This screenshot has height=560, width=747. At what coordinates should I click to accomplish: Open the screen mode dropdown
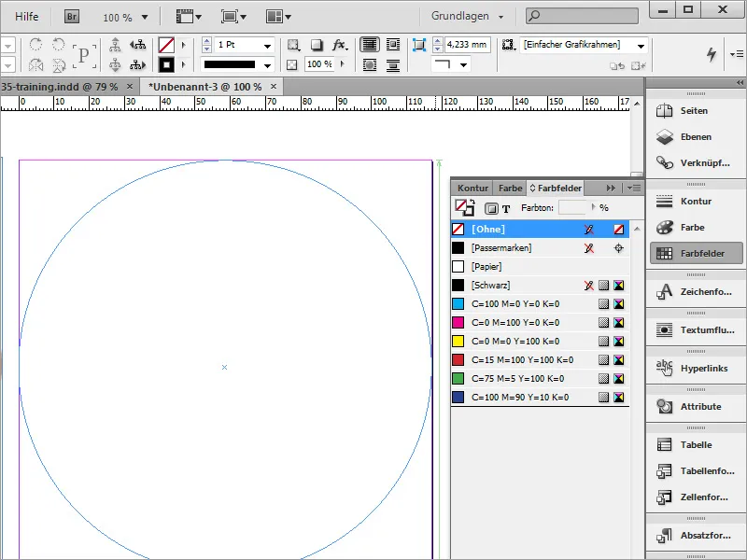click(234, 17)
